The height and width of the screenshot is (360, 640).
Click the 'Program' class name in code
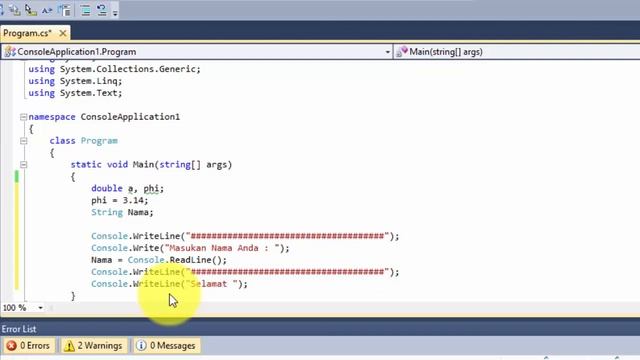click(99, 141)
